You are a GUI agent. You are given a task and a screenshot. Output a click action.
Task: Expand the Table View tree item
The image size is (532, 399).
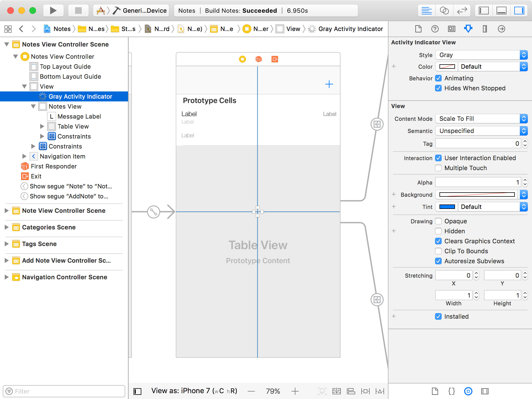coord(42,126)
